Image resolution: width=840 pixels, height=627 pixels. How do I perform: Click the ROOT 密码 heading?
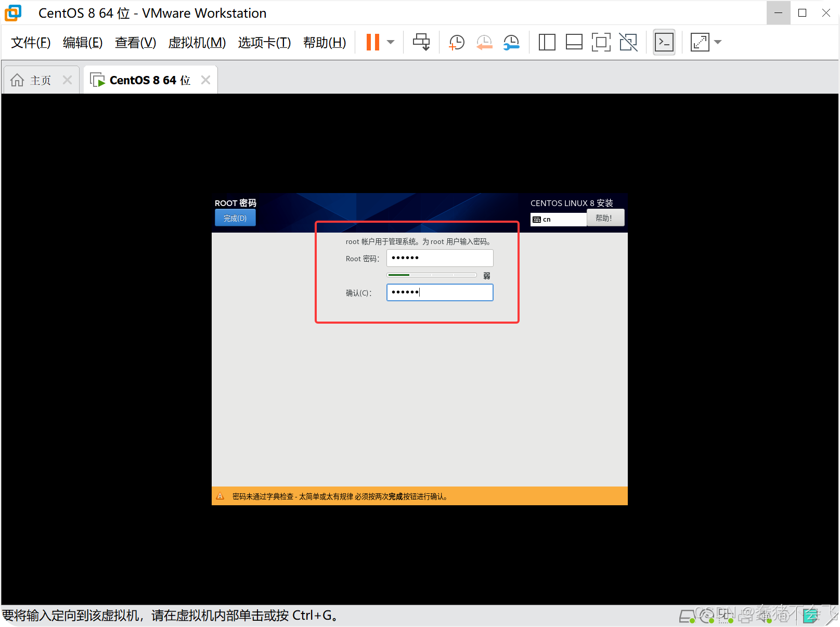point(236,203)
